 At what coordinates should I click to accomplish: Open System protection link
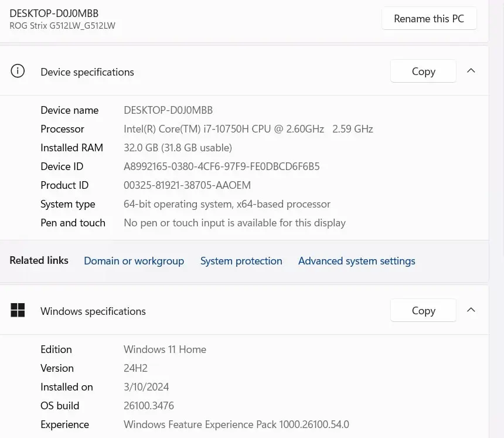[x=241, y=261]
